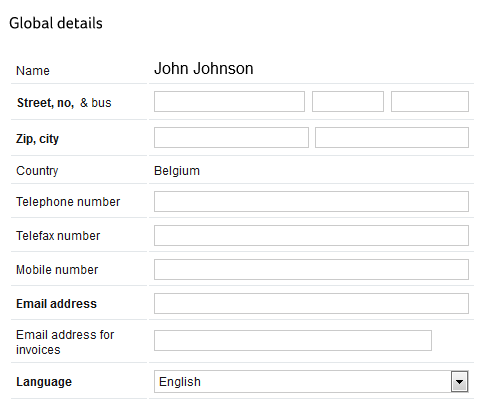Click the Global details heading
This screenshot has height=407, width=484.
click(56, 23)
